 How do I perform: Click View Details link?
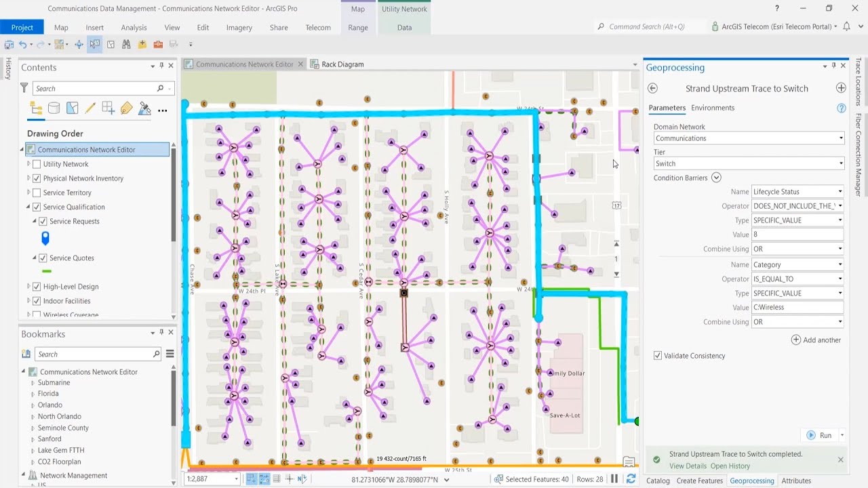click(688, 466)
